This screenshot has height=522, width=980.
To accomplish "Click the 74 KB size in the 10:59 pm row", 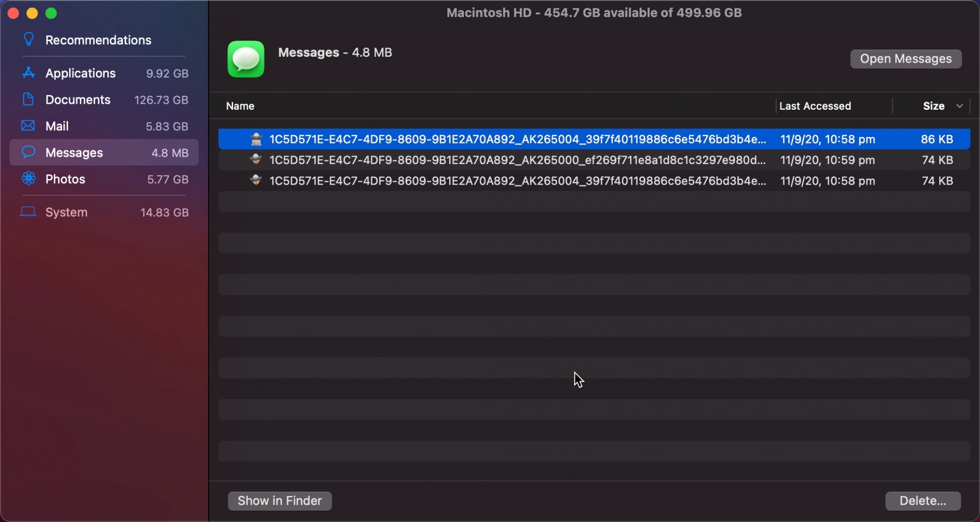I will click(x=937, y=160).
